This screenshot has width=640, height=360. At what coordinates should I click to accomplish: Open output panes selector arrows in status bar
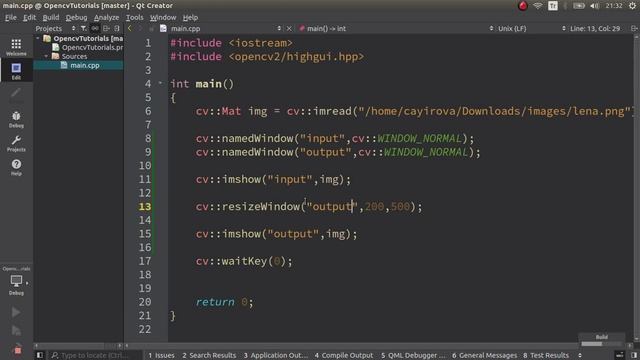580,355
